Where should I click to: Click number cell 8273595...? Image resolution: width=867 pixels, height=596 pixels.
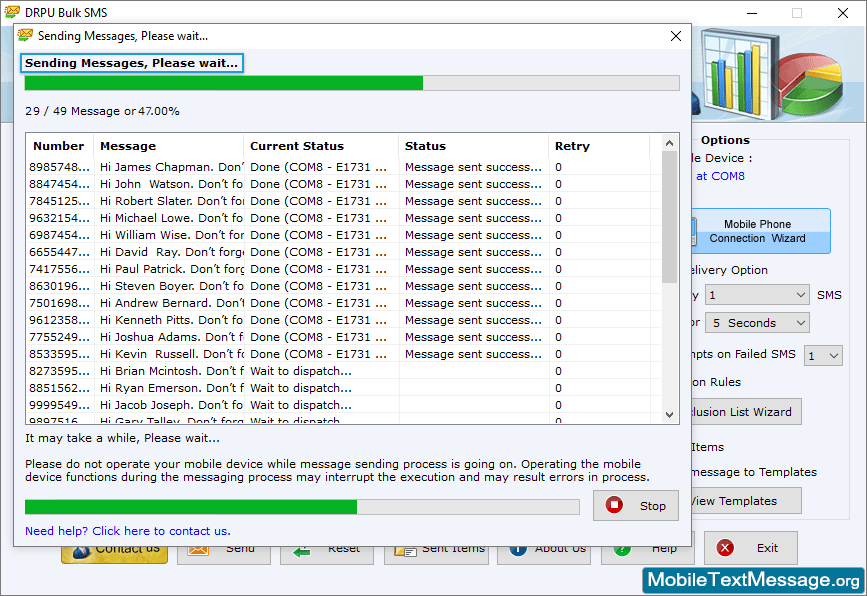(59, 371)
